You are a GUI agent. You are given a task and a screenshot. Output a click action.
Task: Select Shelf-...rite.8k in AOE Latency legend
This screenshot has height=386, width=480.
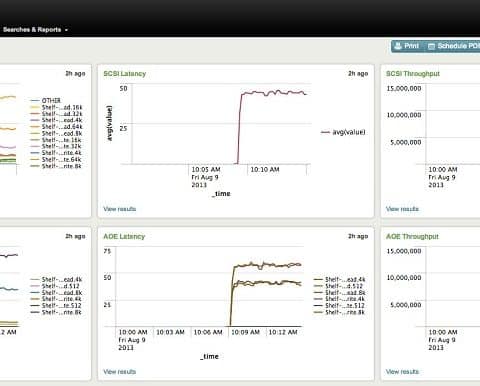tap(339, 312)
